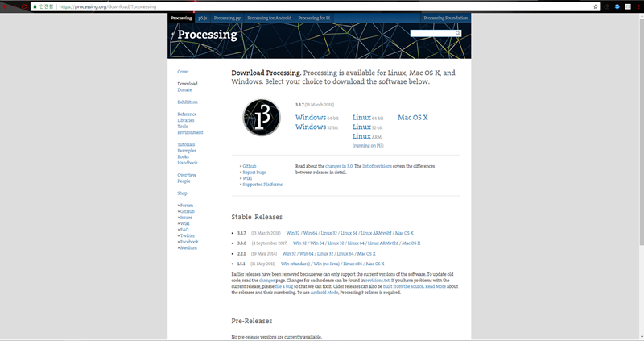The height and width of the screenshot is (341, 644).
Task: Open the revisions.txt link
Action: [x=377, y=280]
